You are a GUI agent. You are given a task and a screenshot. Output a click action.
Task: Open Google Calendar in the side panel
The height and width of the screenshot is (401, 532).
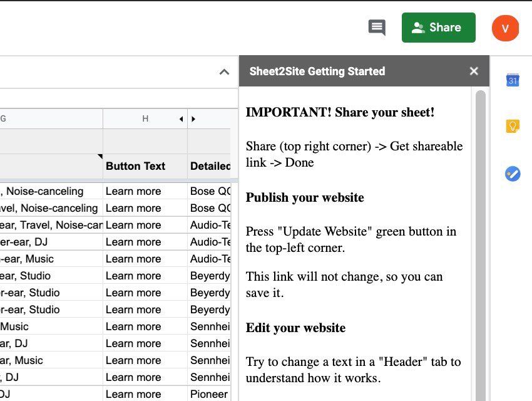[513, 80]
